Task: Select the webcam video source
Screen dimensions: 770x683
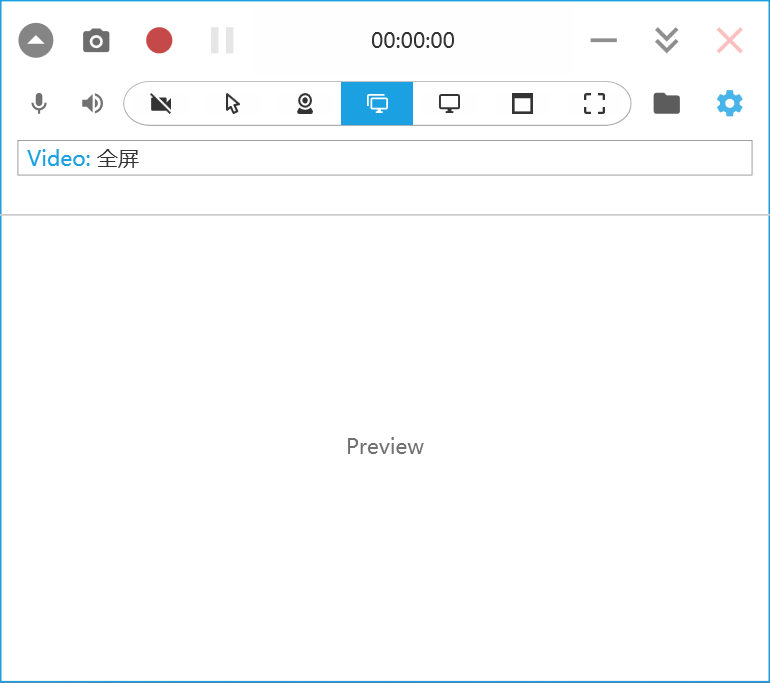Action: tap(305, 103)
